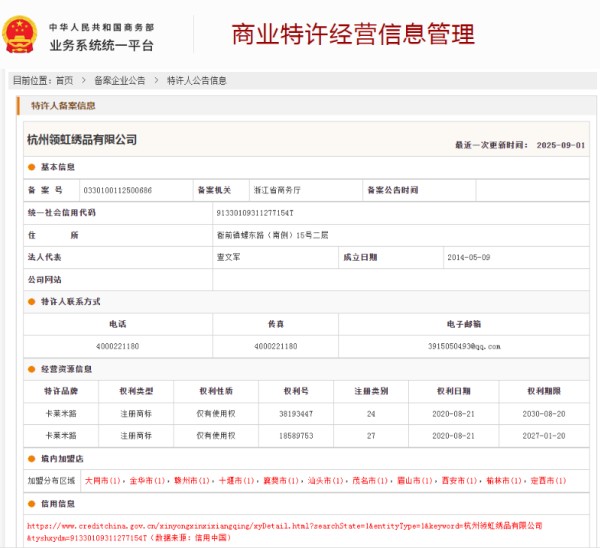This screenshot has width=600, height=548.
Task: Select the 特许人备案信息 section header
Action: [x=63, y=106]
